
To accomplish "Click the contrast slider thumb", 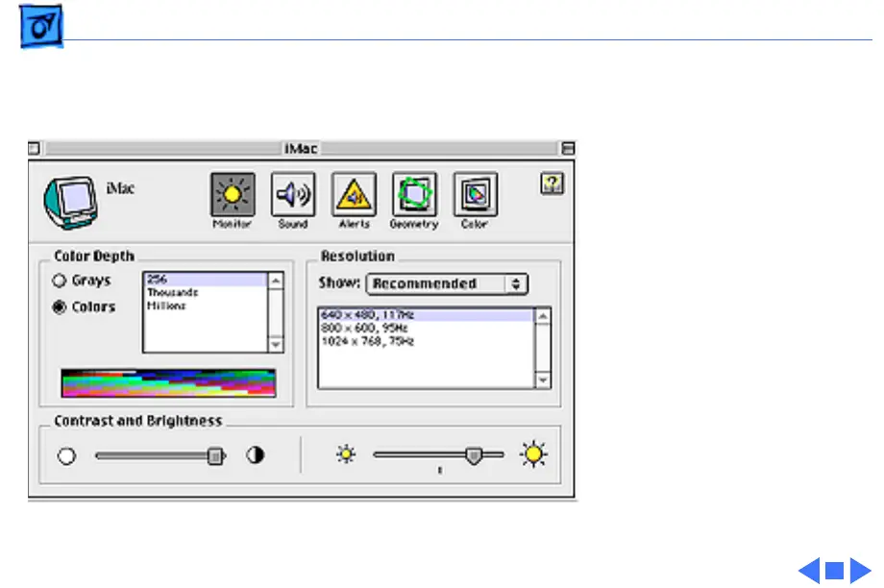I will coord(215,456).
